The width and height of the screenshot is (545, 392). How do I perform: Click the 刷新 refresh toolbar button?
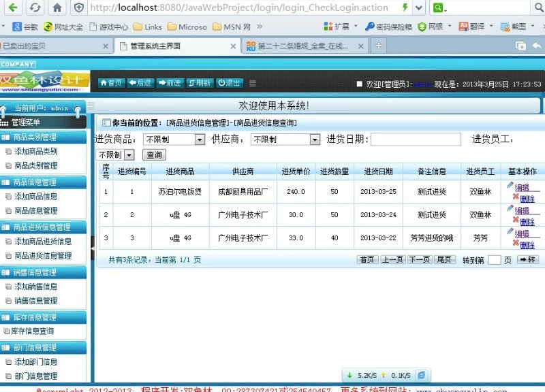pyautogui.click(x=200, y=83)
